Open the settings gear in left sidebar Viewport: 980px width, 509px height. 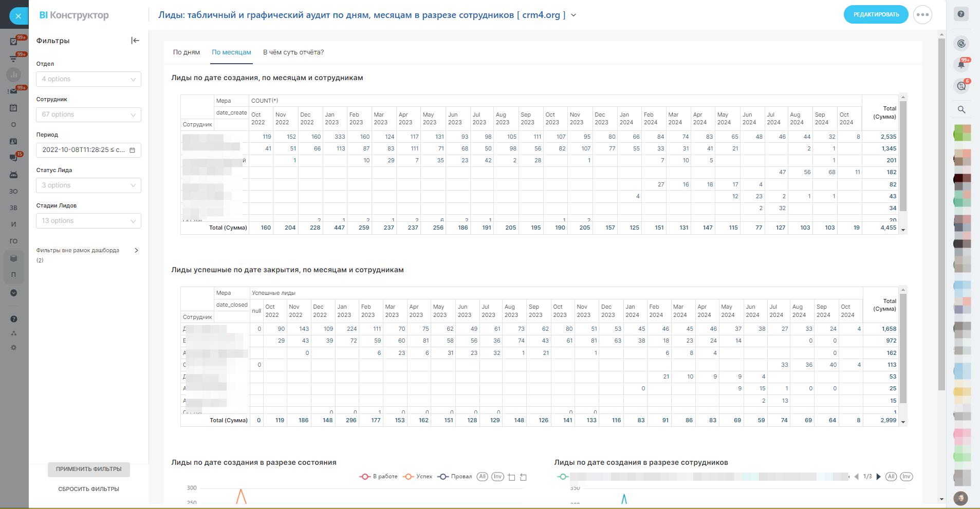pyautogui.click(x=14, y=348)
